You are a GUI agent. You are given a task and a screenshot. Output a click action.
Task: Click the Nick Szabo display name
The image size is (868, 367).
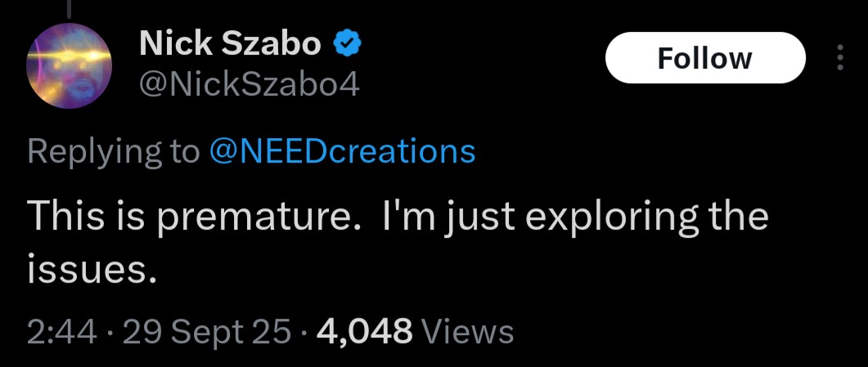click(x=230, y=43)
